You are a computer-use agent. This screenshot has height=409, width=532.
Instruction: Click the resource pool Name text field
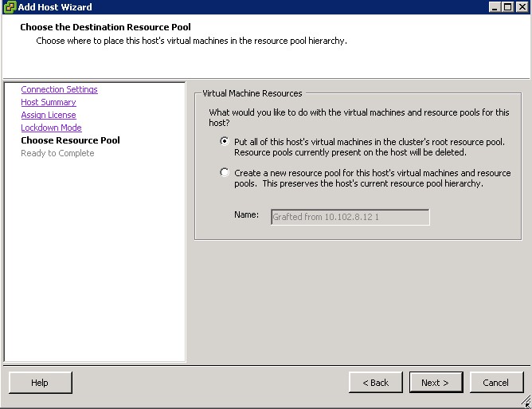click(x=350, y=217)
